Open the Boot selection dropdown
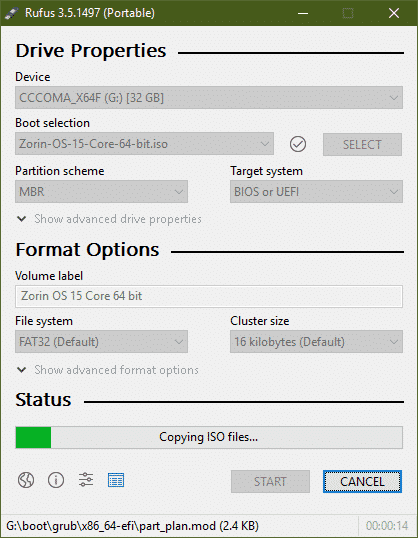Viewport: 418px width, 538px height. point(144,144)
